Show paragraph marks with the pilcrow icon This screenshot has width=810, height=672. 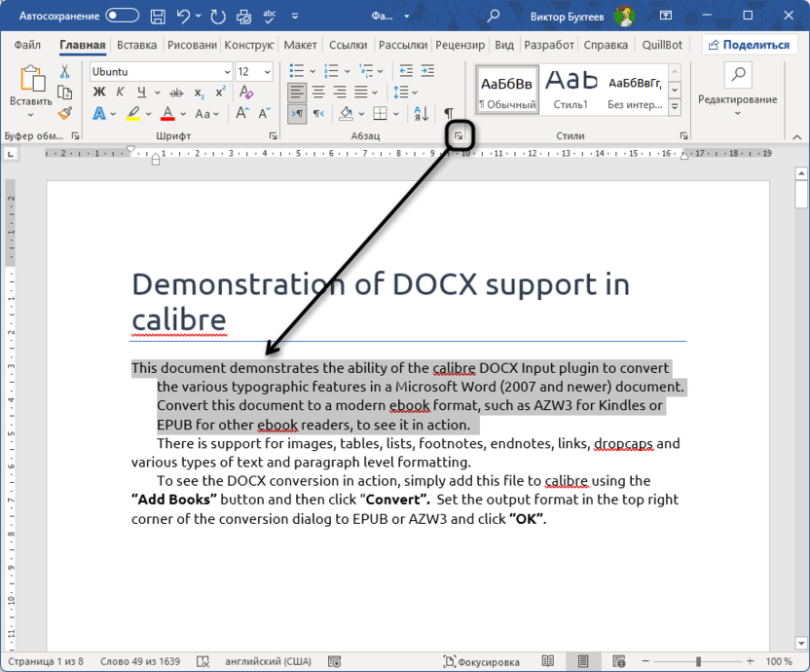point(449,114)
